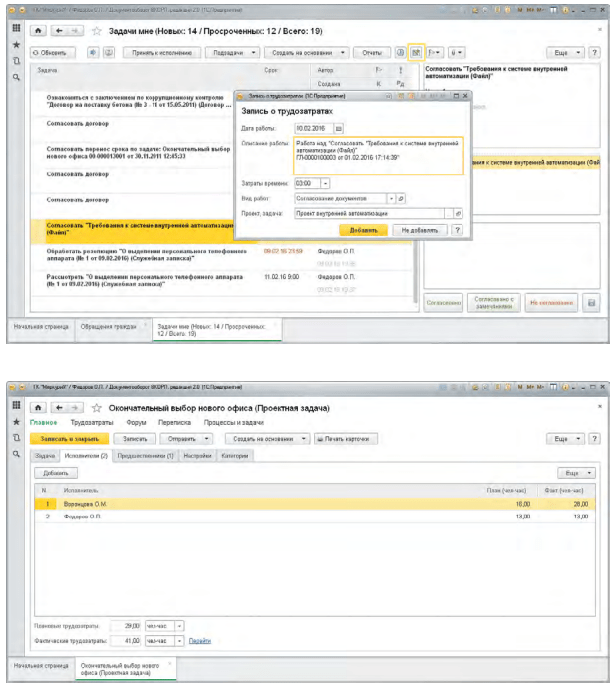Select the task 'Рассмотреть О выделении персонального телефонного аппарата'
Screen dimensions: 616x690
[222, 282]
